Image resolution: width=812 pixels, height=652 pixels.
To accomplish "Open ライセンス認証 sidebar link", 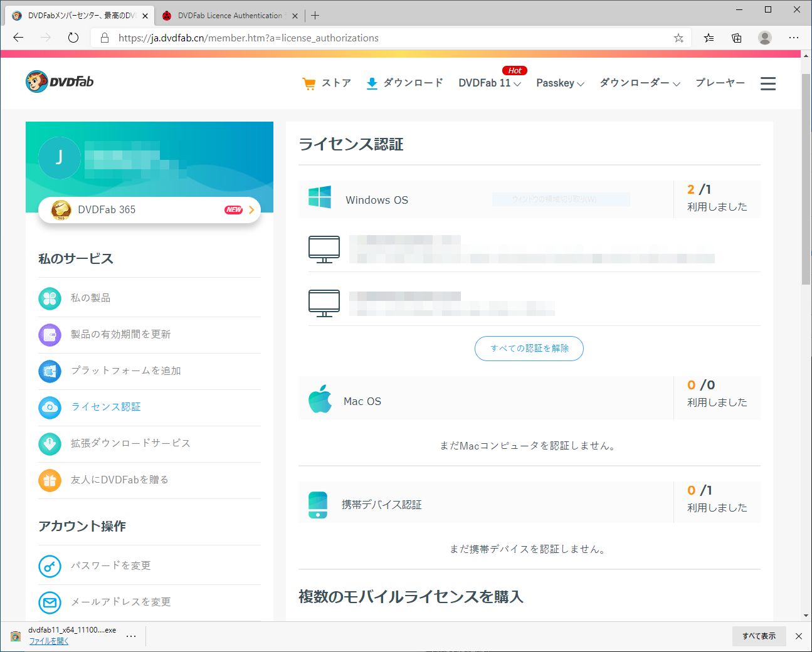I will pyautogui.click(x=105, y=407).
